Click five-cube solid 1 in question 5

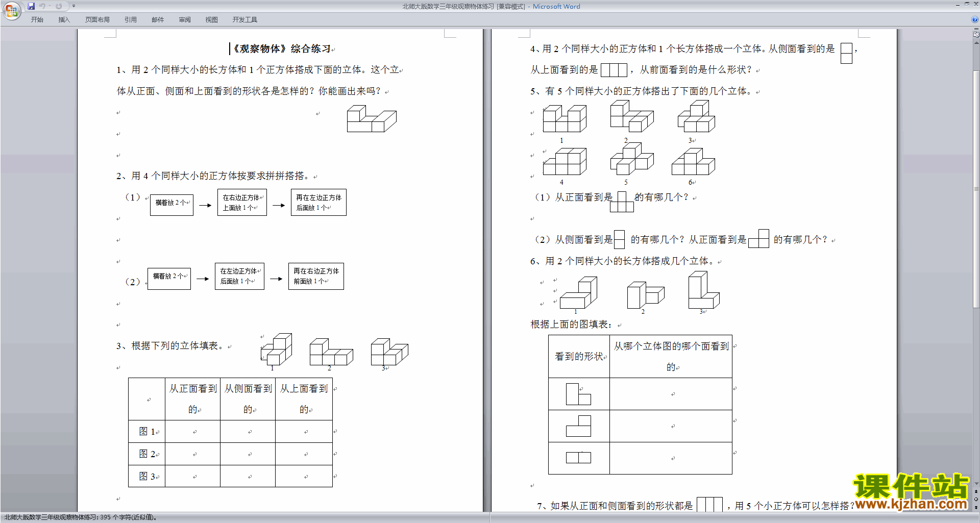(565, 119)
